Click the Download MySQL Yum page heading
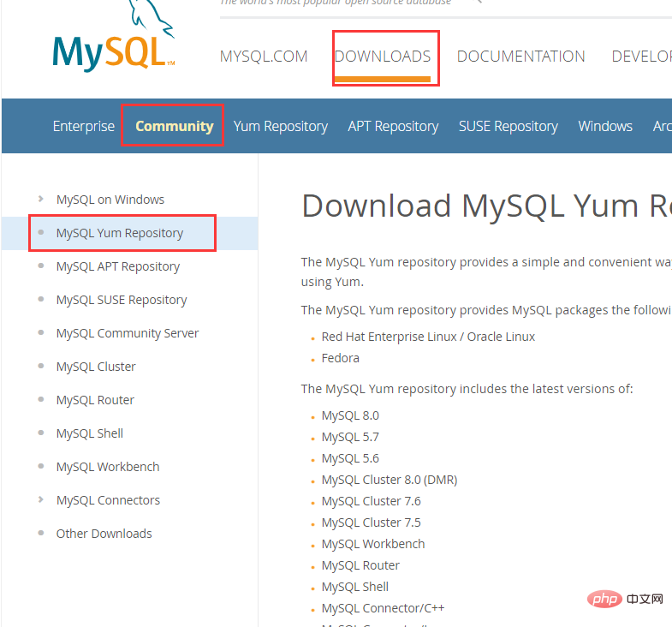Image resolution: width=672 pixels, height=627 pixels. (x=486, y=206)
